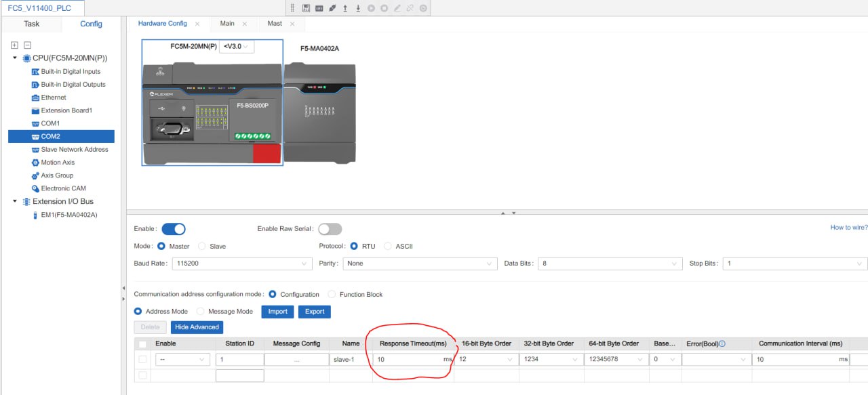Open the slave-1 row Enable dropdown
Screen dimensions: 868x395
pyautogui.click(x=182, y=359)
